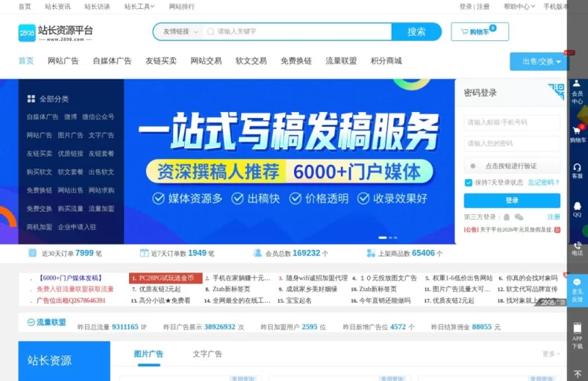Log in with QQ penguin icon
Screen dimensions: 588x381
pyautogui.click(x=507, y=217)
